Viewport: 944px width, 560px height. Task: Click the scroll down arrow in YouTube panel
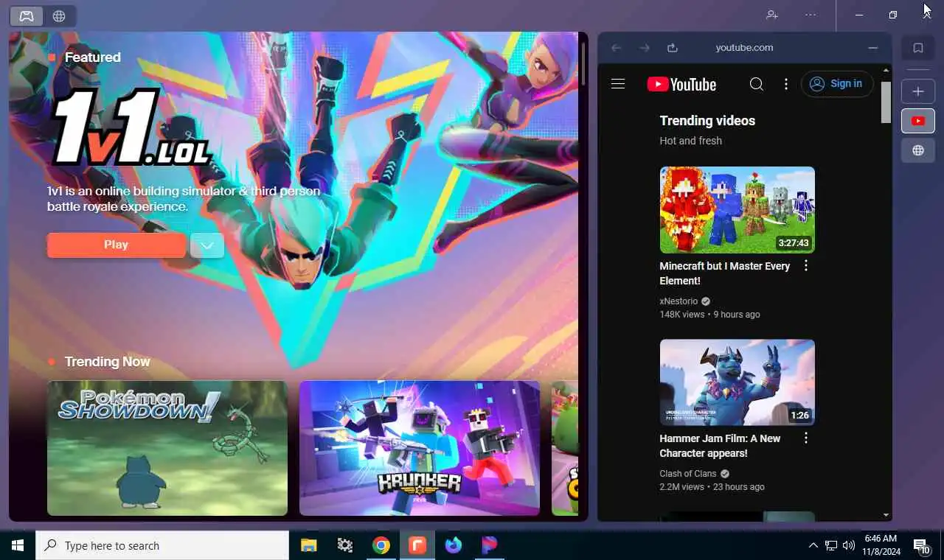coord(886,515)
